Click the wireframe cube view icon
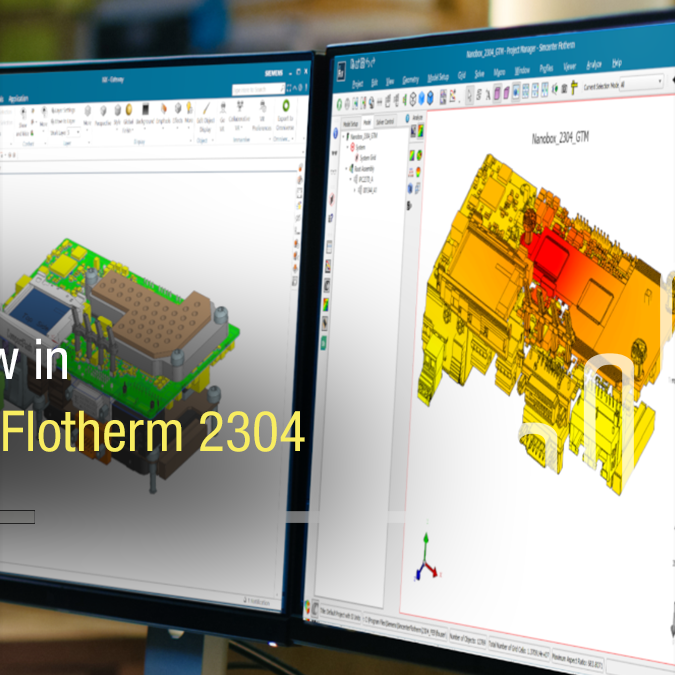This screenshot has height=675, width=675. coord(412,99)
